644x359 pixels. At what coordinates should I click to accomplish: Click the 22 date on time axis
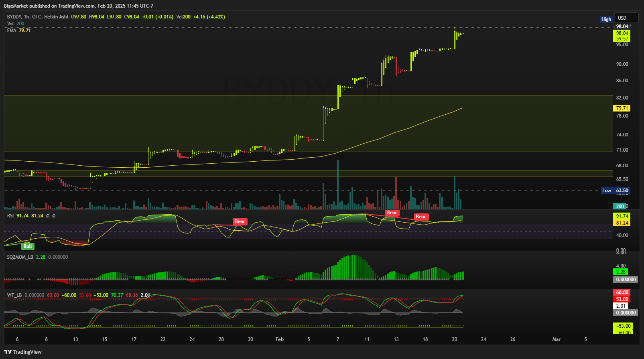(163, 339)
